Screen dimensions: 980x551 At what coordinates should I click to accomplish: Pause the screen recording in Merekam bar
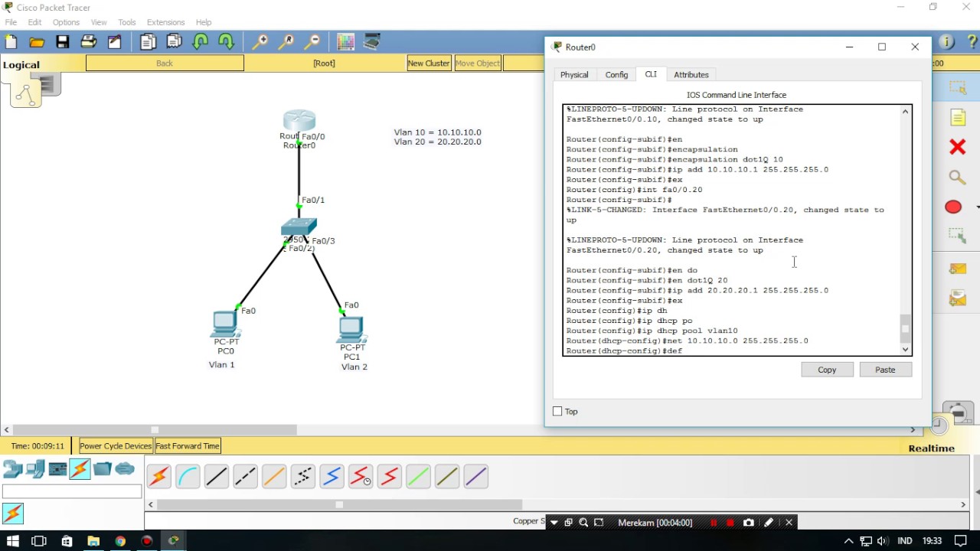[714, 523]
